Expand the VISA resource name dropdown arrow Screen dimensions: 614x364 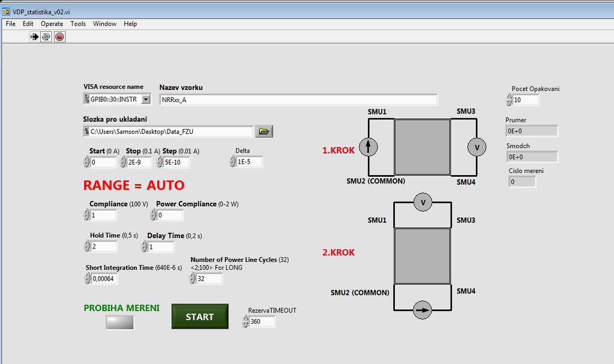click(146, 100)
